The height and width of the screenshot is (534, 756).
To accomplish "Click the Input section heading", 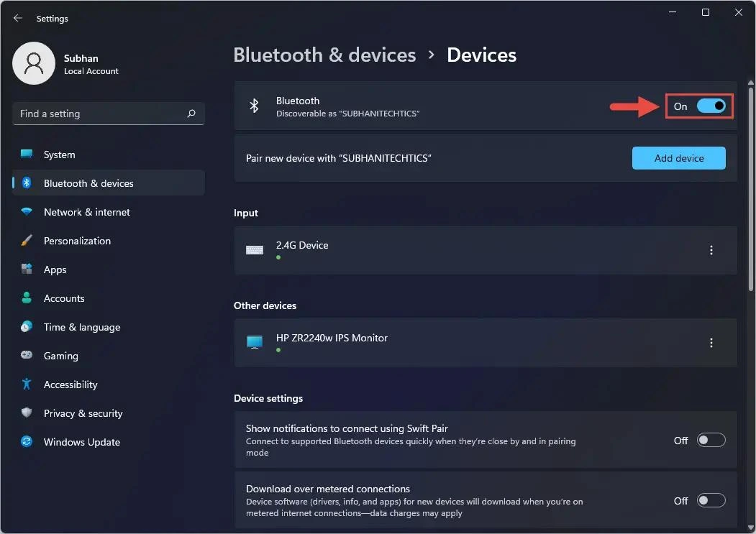I will click(246, 213).
